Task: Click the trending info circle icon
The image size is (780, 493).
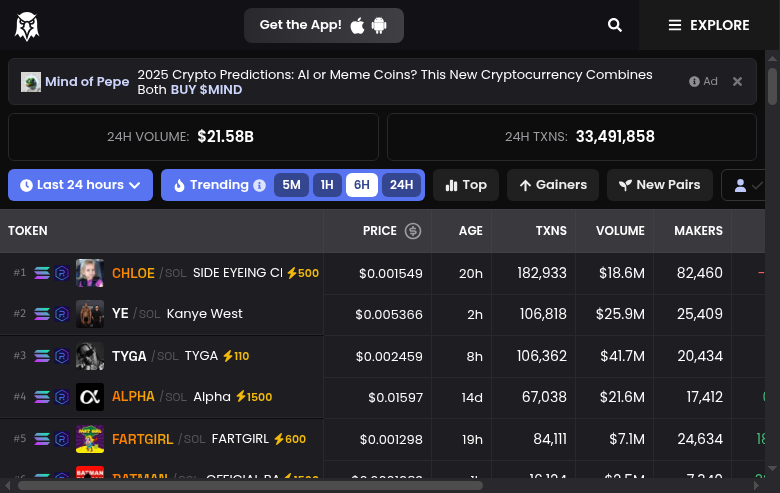Action: pos(260,185)
